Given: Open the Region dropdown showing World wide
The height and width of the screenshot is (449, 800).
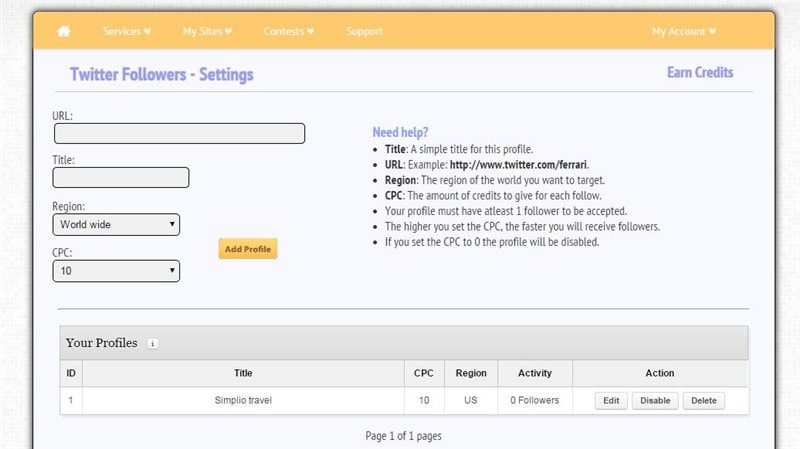Looking at the screenshot, I should click(x=116, y=225).
